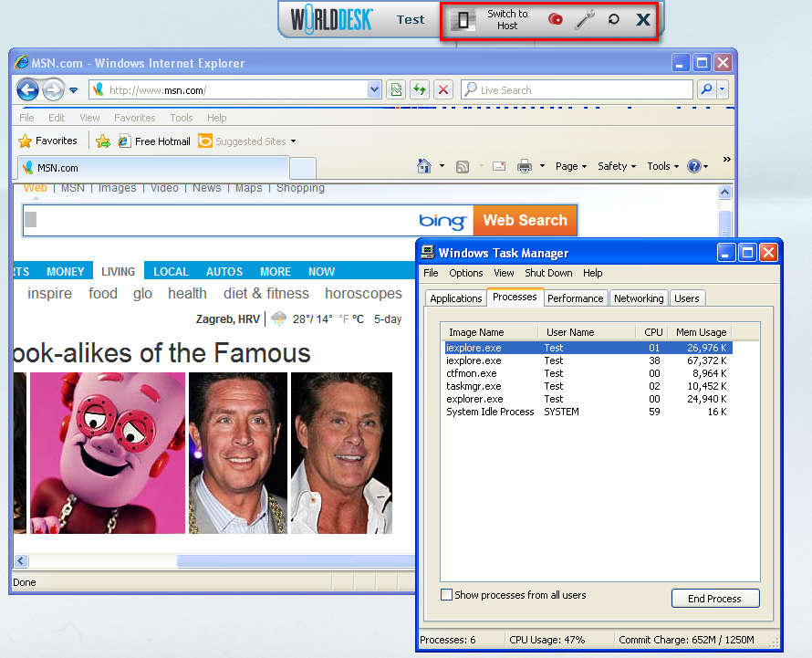The height and width of the screenshot is (658, 812).
Task: Switch to the Networking tab
Action: click(639, 298)
